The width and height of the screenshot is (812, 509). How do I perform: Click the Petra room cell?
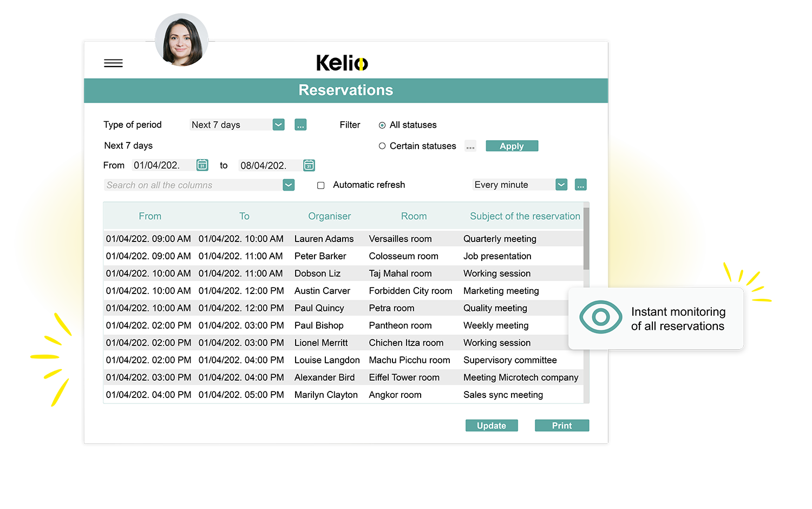391,308
